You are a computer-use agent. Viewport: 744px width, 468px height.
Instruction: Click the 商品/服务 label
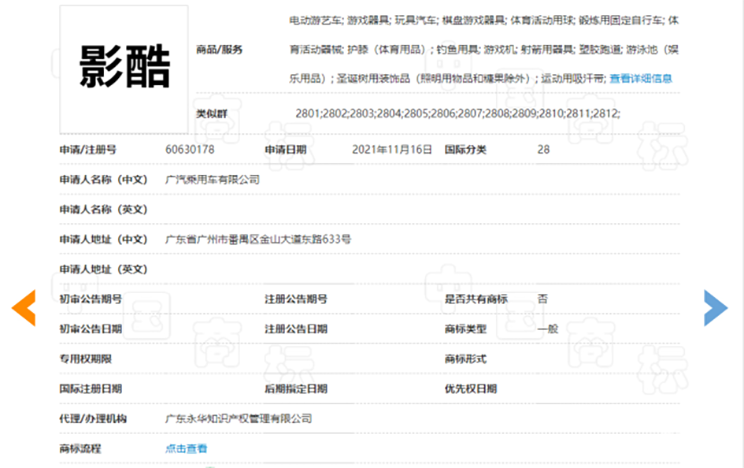(219, 49)
